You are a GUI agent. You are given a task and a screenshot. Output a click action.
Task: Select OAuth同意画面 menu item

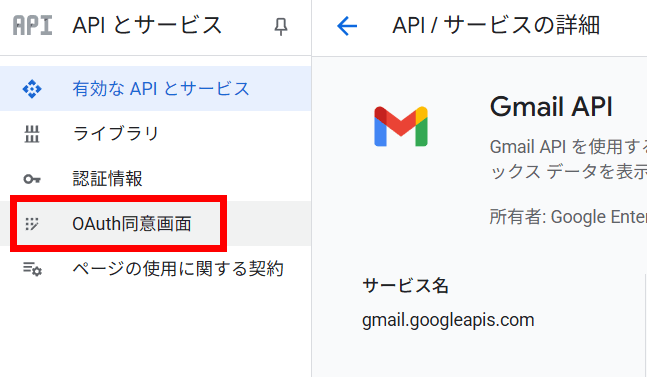pos(156,224)
